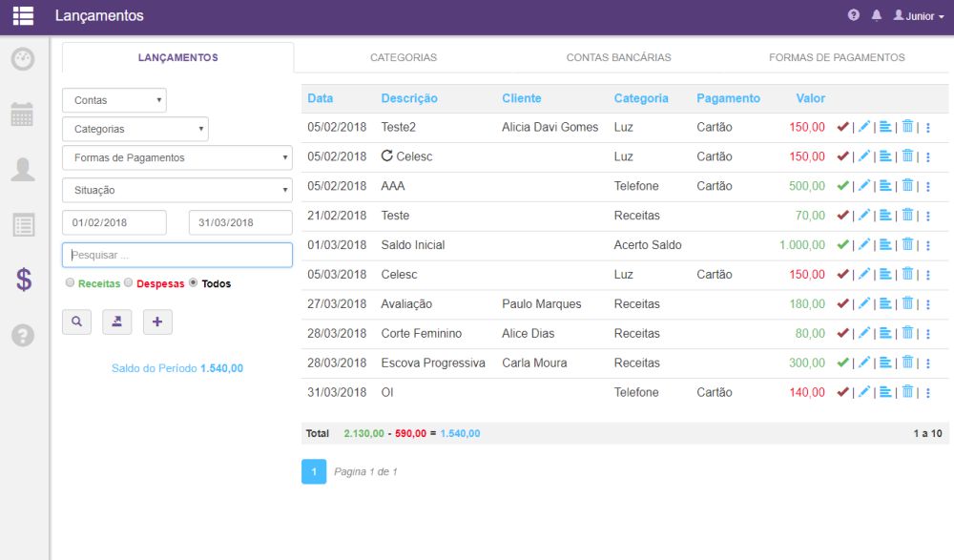
Task: Click the export button
Action: coord(116,322)
